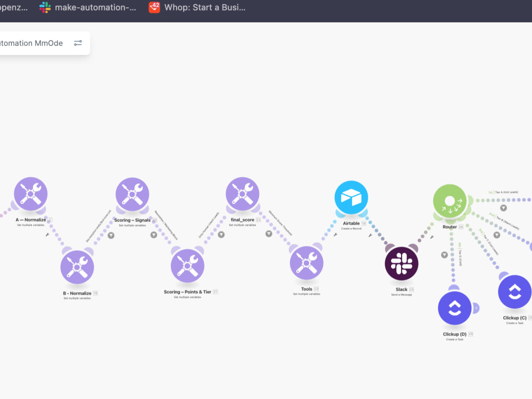532x399 pixels.
Task: Click the Scoring – Signals label
Action: [132, 220]
